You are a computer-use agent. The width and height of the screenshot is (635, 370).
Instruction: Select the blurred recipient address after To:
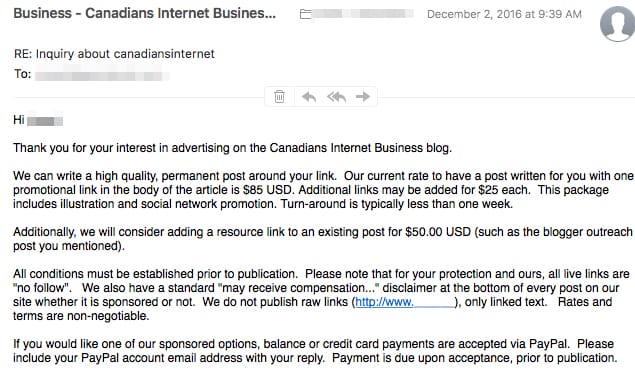(102, 75)
